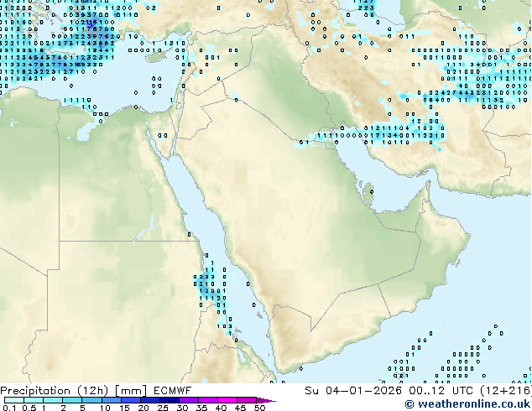Pick the 20–25 mm dark blue legend swatch
The width and height of the screenshot is (532, 411).
click(150, 400)
